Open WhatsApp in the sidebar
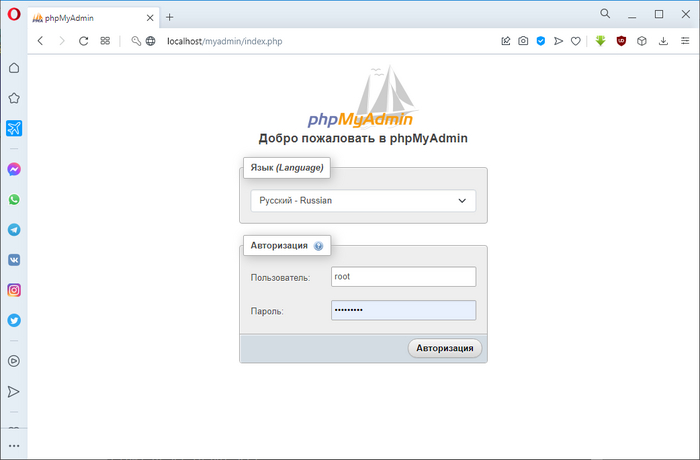The width and height of the screenshot is (700, 460). coord(14,200)
